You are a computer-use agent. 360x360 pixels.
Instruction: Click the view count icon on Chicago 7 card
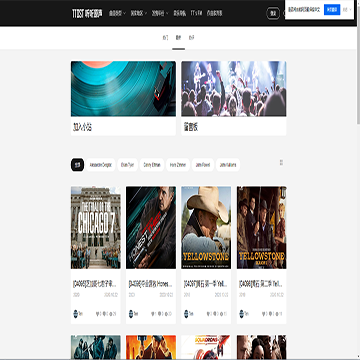click(110, 314)
